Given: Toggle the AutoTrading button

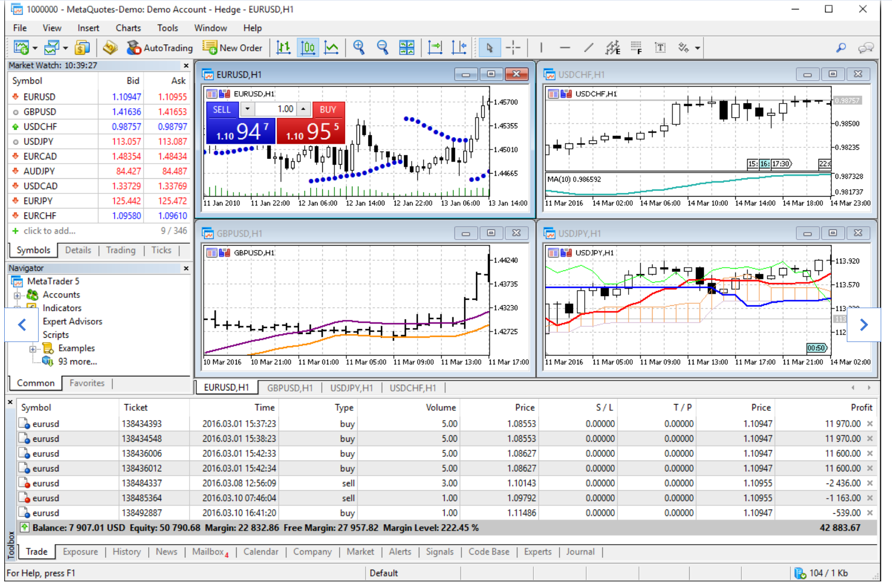Looking at the screenshot, I should [x=160, y=48].
